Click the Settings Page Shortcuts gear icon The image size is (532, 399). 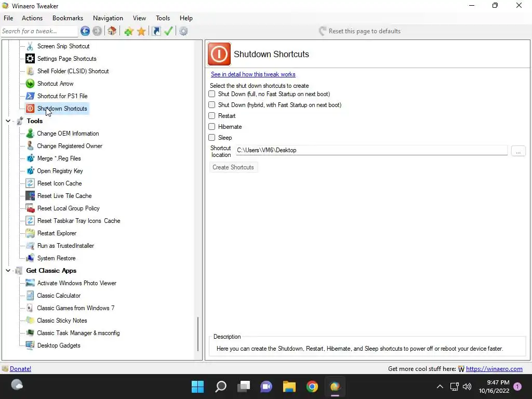click(x=30, y=59)
